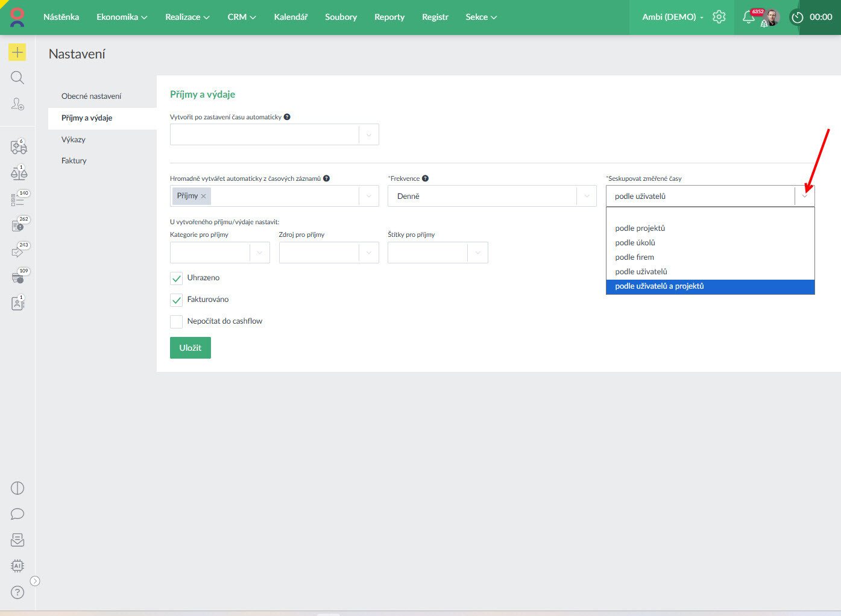
Task: Uncheck the Fakturováno checkbox
Action: coord(177,300)
